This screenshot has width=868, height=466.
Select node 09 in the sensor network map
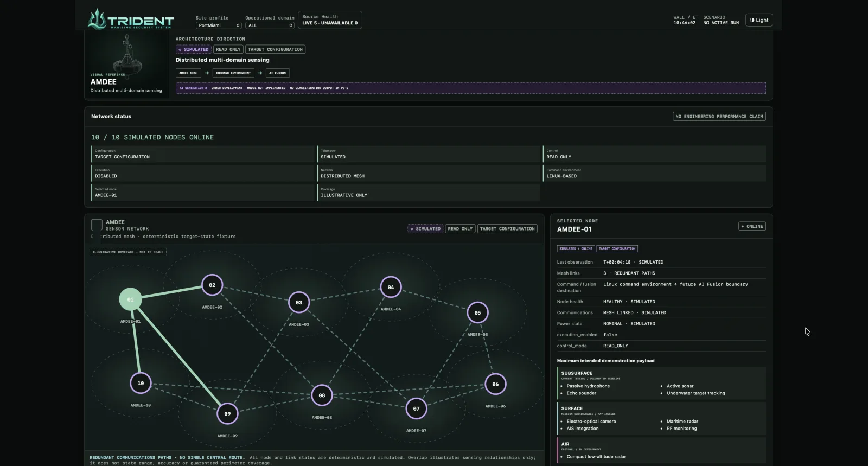tap(227, 413)
